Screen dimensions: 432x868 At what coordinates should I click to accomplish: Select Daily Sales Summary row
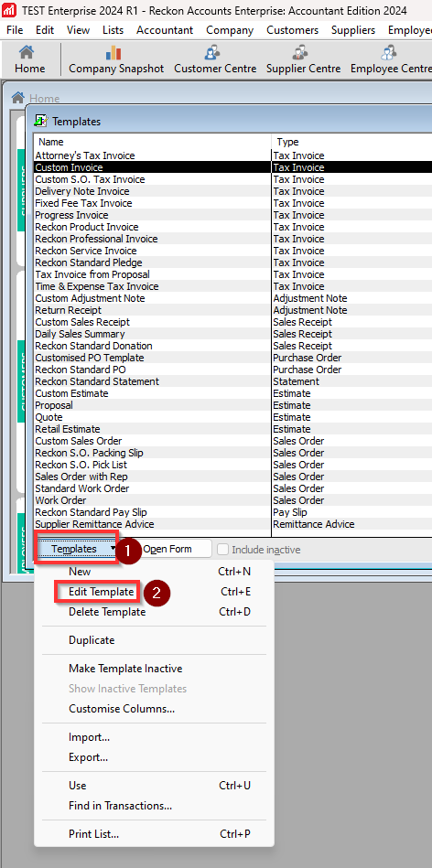coord(232,334)
